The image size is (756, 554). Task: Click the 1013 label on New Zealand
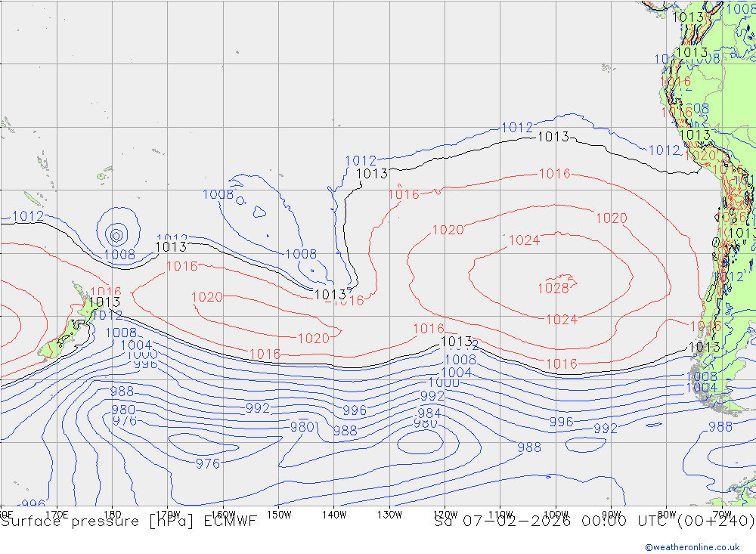point(104,302)
